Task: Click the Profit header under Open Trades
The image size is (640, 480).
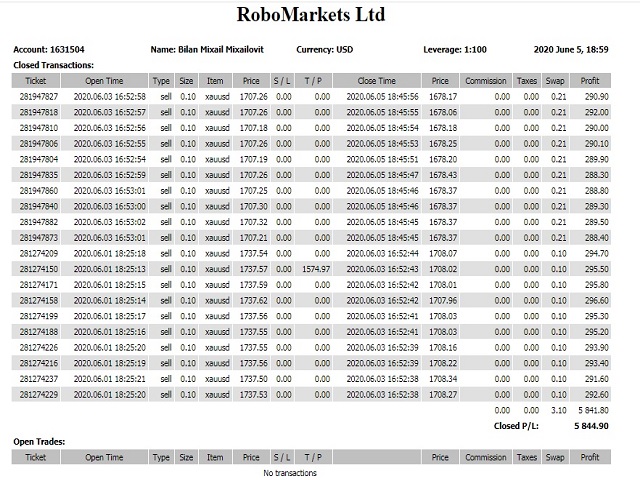Action: [x=590, y=457]
